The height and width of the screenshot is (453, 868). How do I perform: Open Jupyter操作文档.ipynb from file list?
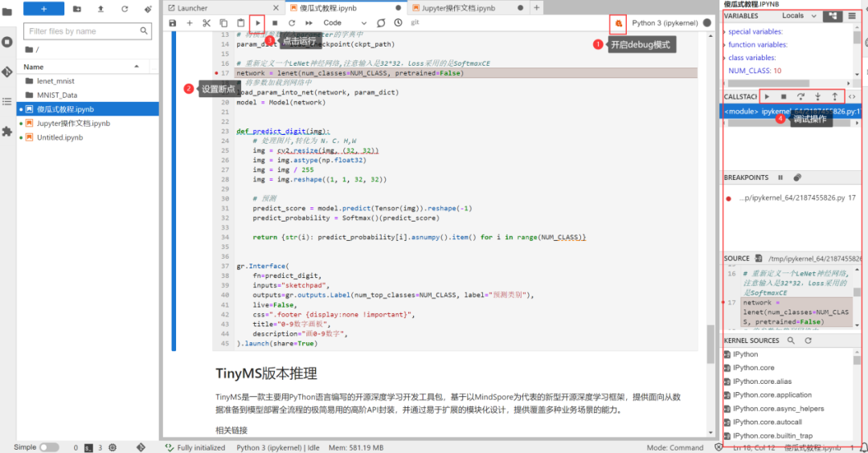coord(73,124)
